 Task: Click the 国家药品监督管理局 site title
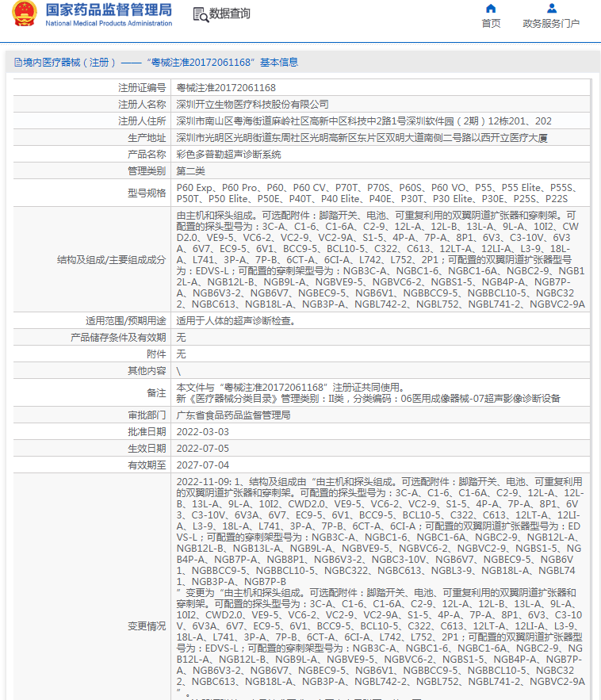pos(109,10)
